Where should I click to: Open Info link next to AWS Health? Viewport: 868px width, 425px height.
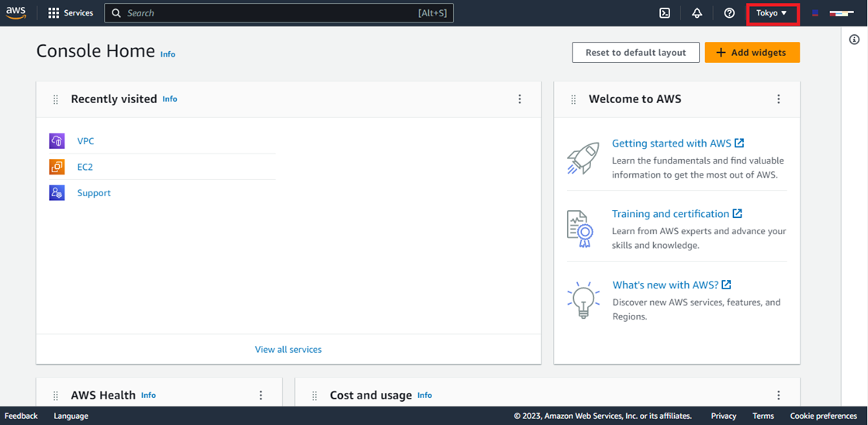148,395
